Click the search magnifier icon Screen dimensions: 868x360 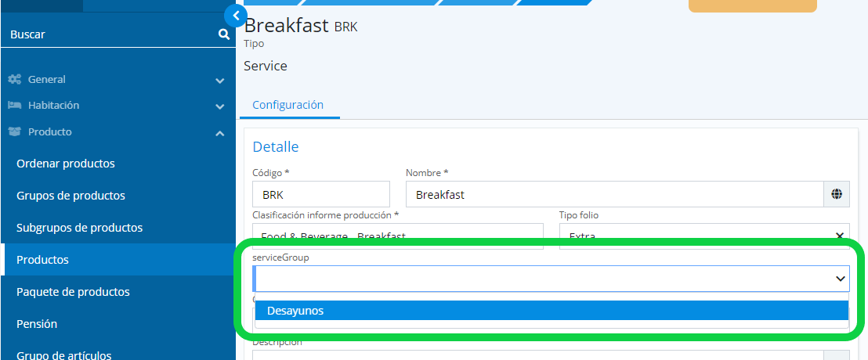(224, 34)
